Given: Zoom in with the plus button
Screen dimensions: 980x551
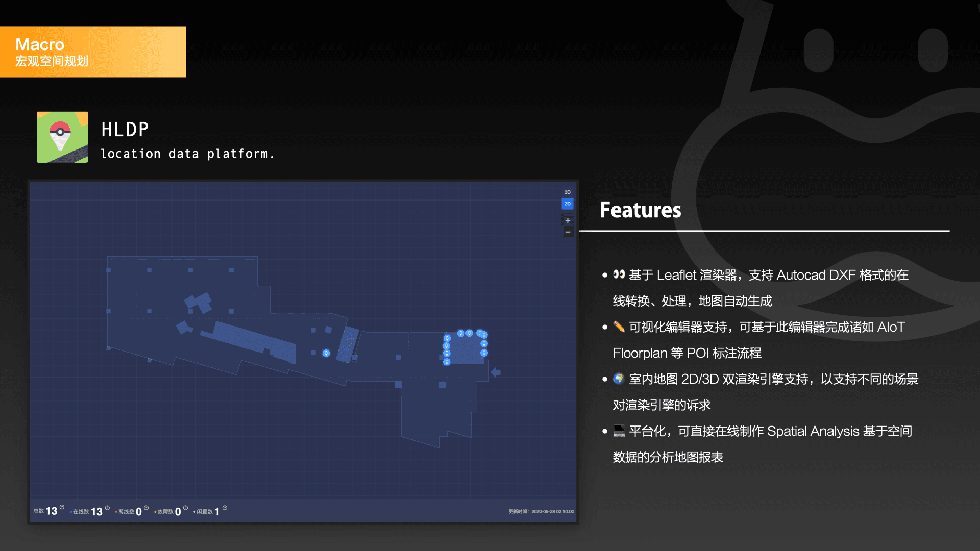Looking at the screenshot, I should (x=567, y=220).
